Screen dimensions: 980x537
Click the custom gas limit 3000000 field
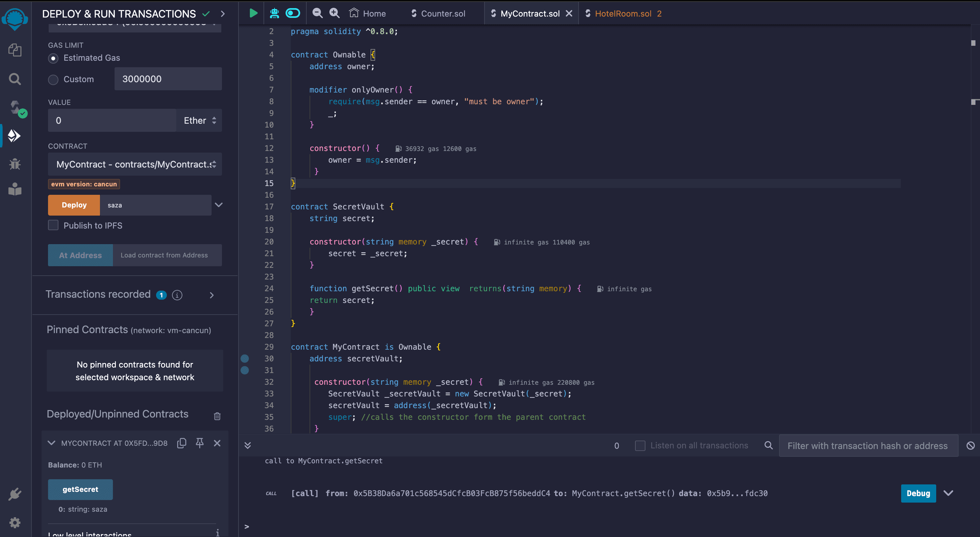[168, 79]
